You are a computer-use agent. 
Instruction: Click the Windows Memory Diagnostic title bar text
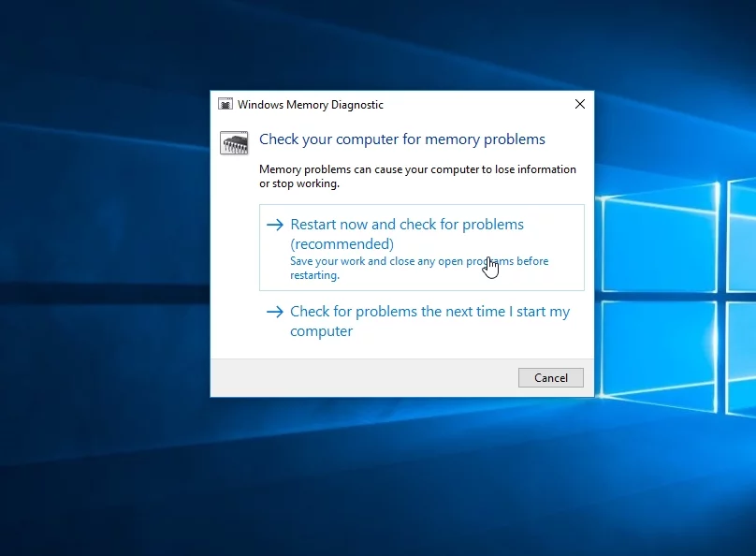(x=311, y=105)
